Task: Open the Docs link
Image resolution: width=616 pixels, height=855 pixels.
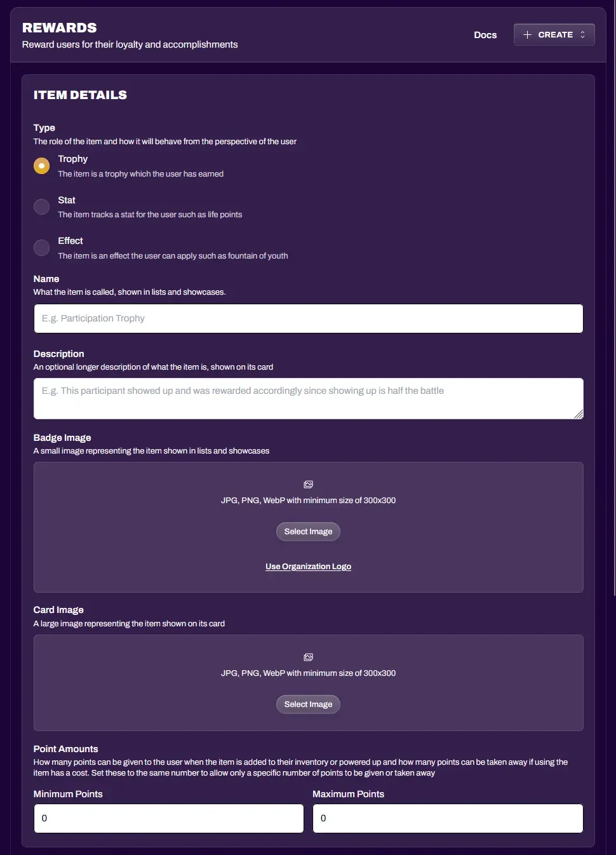Action: click(x=485, y=35)
